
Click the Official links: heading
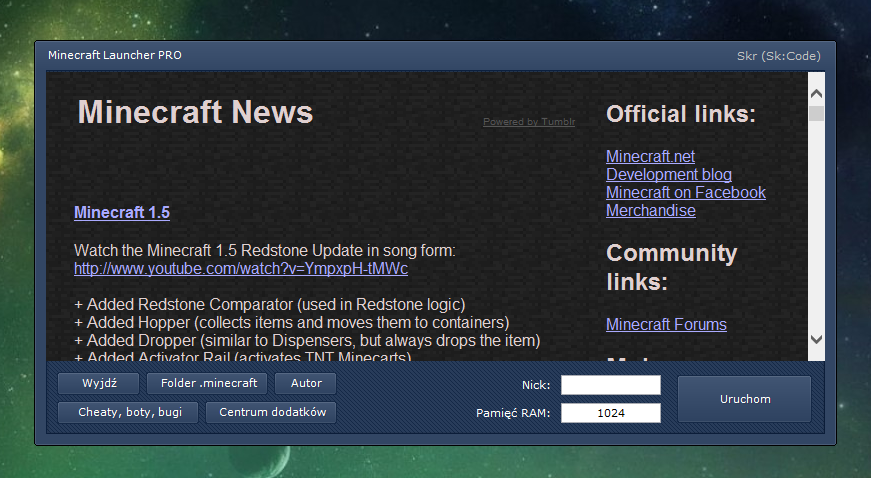(681, 114)
